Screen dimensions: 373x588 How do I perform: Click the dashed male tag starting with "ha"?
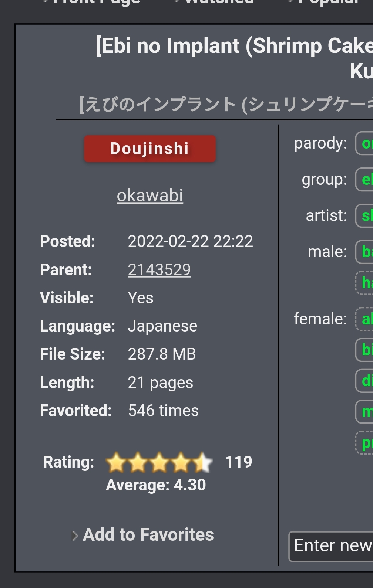point(365,283)
